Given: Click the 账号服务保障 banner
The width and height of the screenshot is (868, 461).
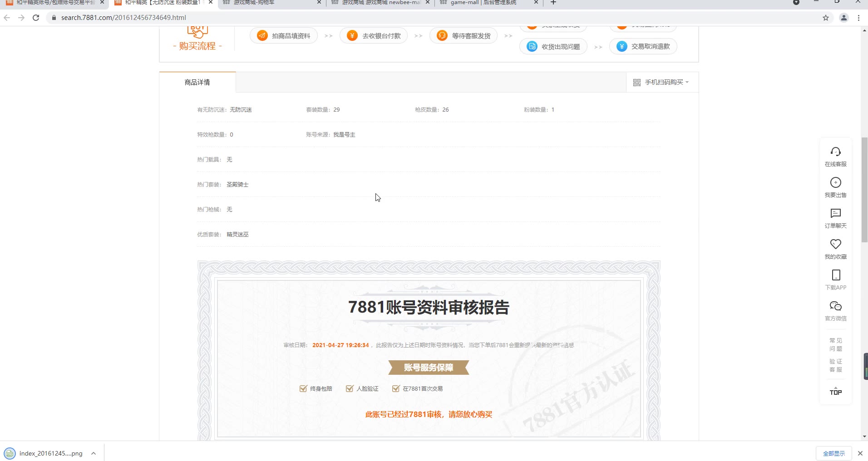Looking at the screenshot, I should pyautogui.click(x=429, y=368).
